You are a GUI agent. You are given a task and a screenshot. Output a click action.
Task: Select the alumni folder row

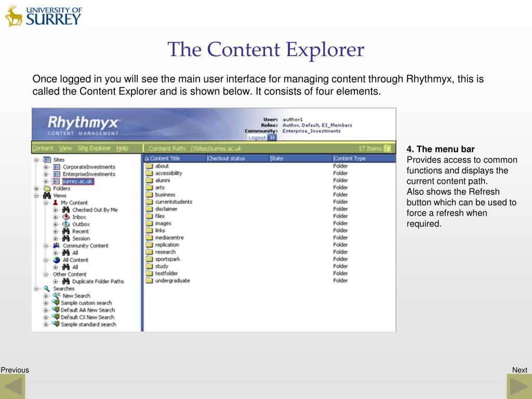[270, 180]
